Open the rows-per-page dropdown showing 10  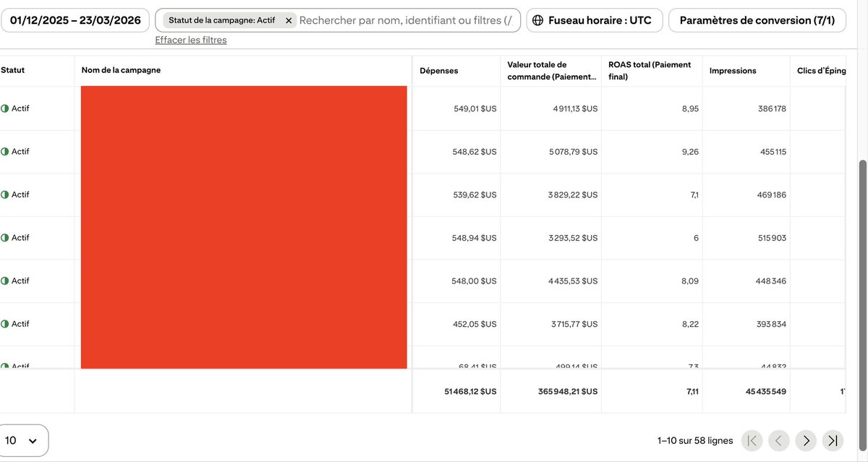tap(22, 440)
